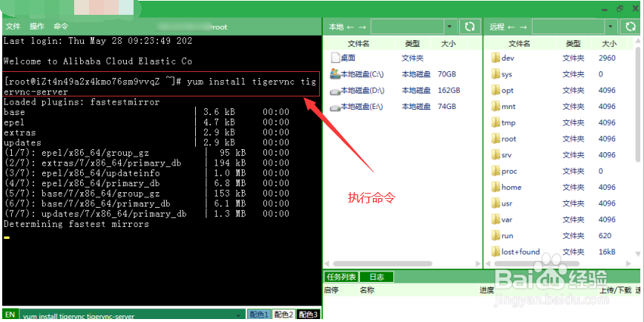Click the 启停 column header
Screen dimensions: 644x322
[x=331, y=290]
